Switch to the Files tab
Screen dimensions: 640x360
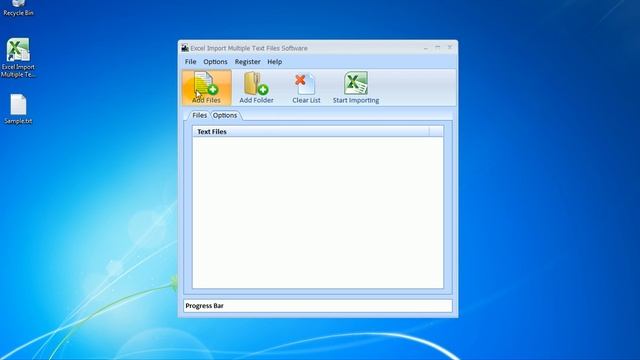[x=199, y=115]
